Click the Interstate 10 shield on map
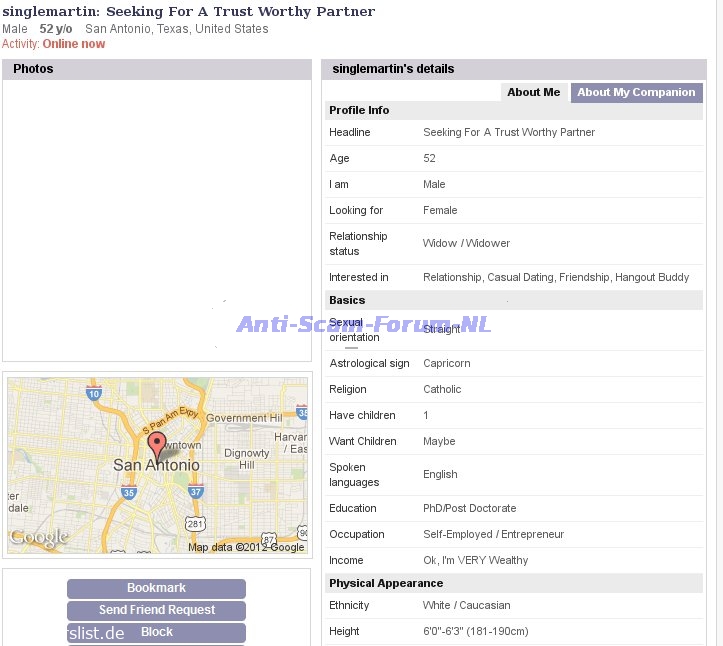 [93, 394]
